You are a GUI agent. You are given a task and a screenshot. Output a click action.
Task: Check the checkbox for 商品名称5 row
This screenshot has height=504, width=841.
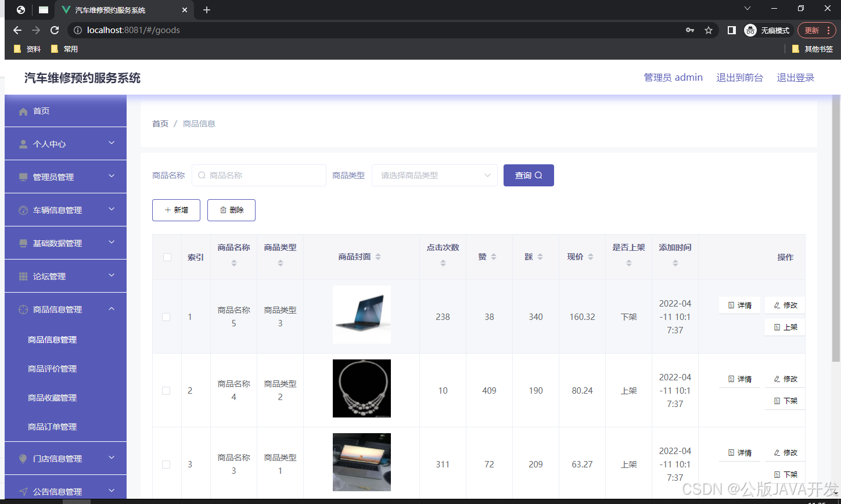coord(166,317)
